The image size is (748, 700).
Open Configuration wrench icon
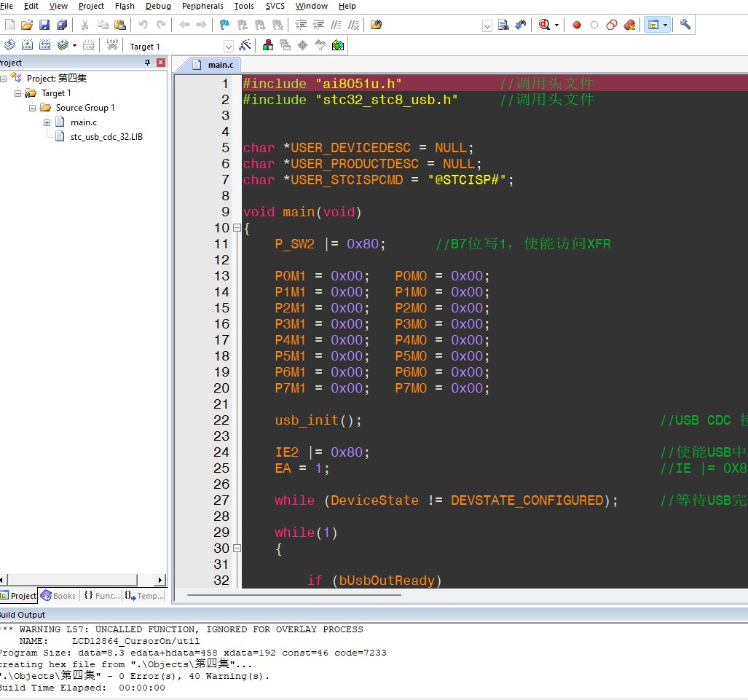[x=685, y=25]
